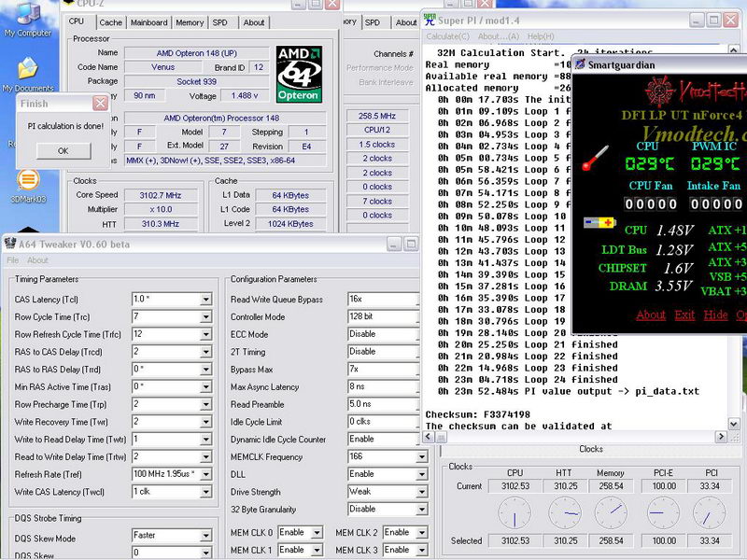The width and height of the screenshot is (747, 560).
Task: Click Smartguardian title bar icon
Action: click(x=580, y=64)
